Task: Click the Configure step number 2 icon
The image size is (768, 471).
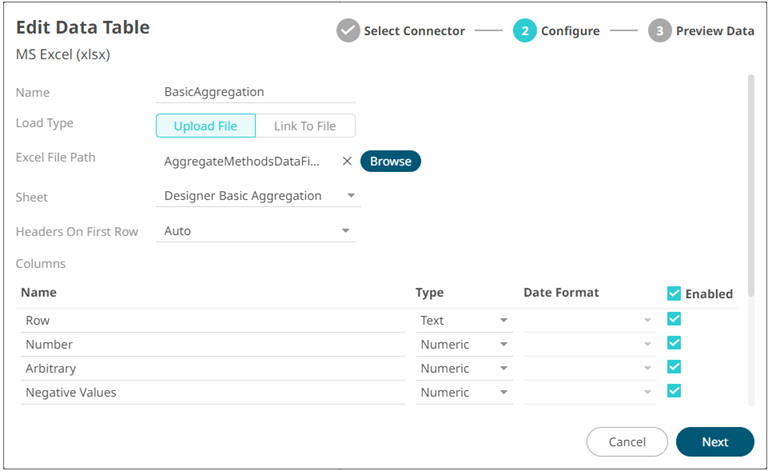Action: (525, 31)
